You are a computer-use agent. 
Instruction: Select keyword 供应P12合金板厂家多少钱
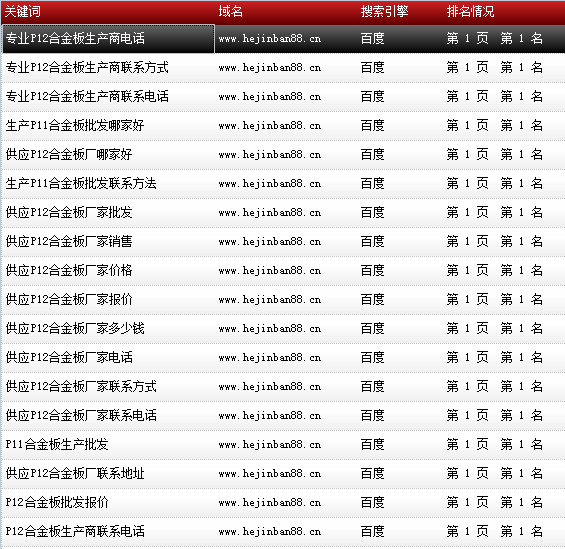click(x=75, y=329)
